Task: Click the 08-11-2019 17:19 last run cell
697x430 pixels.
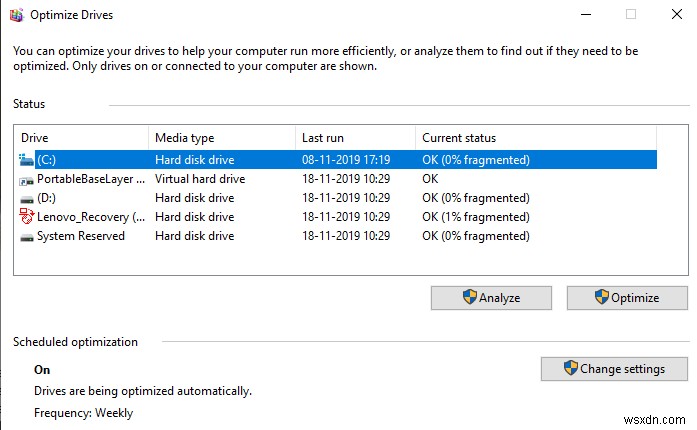Action: click(346, 160)
